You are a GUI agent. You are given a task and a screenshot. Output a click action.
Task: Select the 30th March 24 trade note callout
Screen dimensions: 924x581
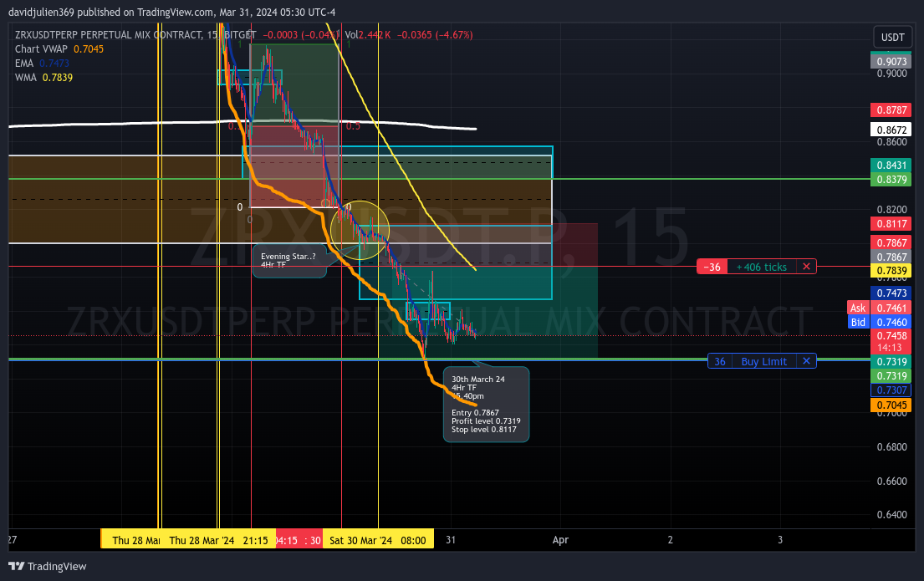[x=486, y=404]
